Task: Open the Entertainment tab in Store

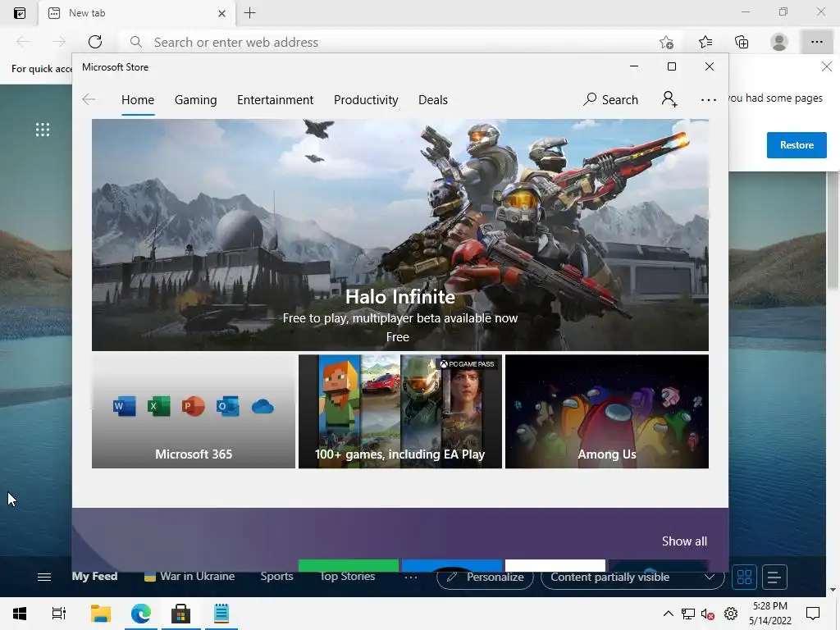Action: 276,100
